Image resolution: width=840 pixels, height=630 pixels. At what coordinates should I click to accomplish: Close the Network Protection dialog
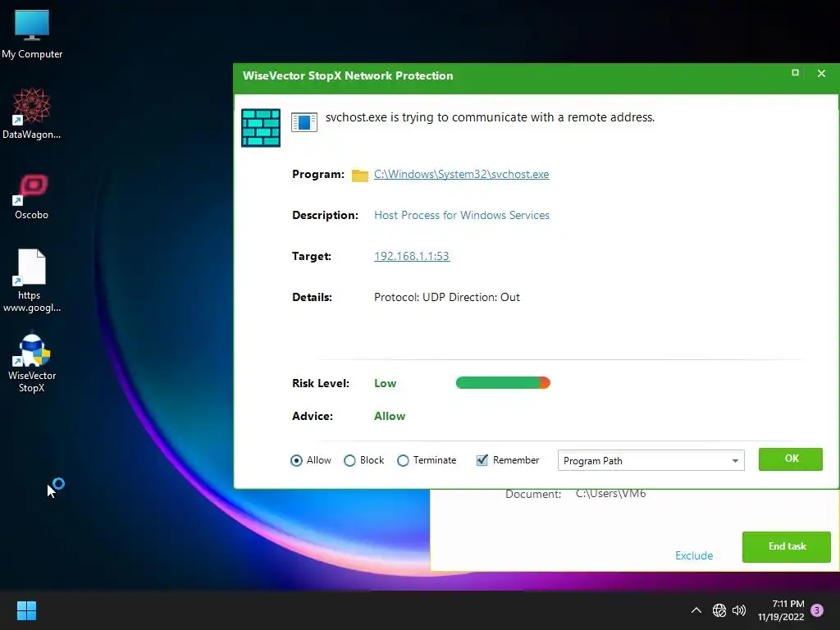821,73
